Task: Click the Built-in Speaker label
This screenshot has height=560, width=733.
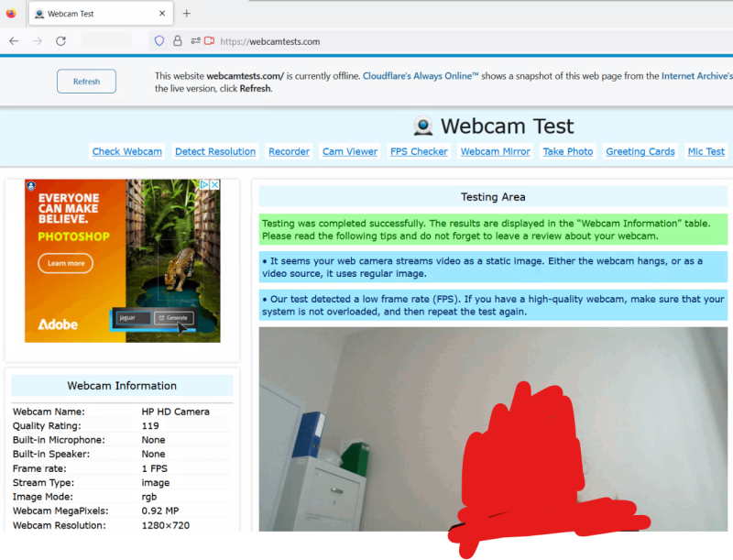Action: (51, 454)
